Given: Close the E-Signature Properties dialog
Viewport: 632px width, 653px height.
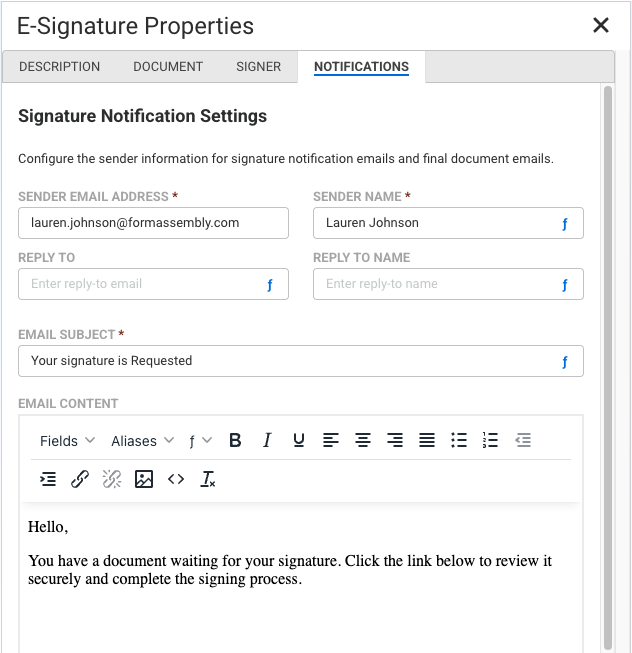Looking at the screenshot, I should coord(601,25).
